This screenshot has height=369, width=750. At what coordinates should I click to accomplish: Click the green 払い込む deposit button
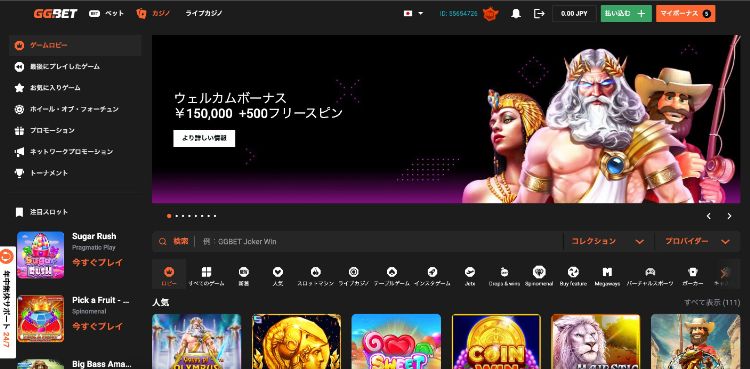[x=626, y=13]
